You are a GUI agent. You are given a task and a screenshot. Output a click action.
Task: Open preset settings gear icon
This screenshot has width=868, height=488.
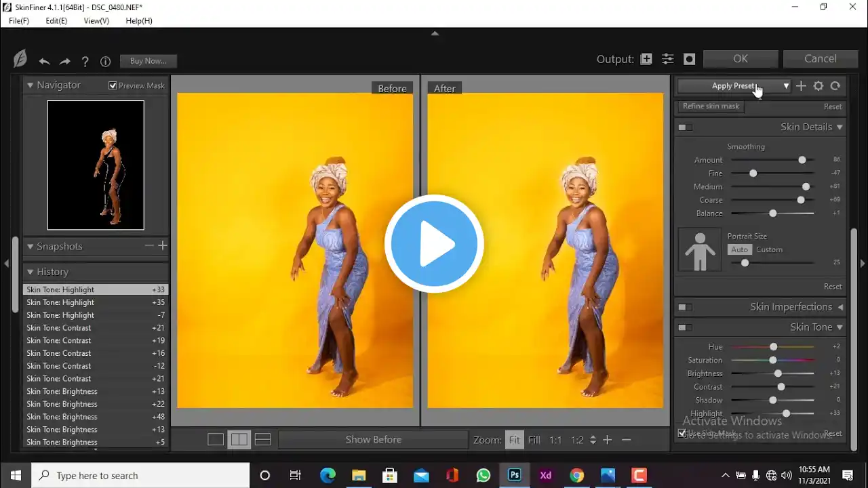tap(818, 86)
